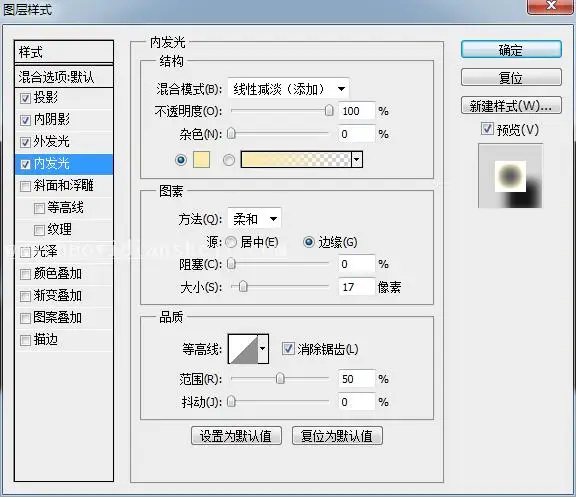Screen dimensions: 576x497
Task: Click the 复位 reset button
Action: pyautogui.click(x=511, y=78)
